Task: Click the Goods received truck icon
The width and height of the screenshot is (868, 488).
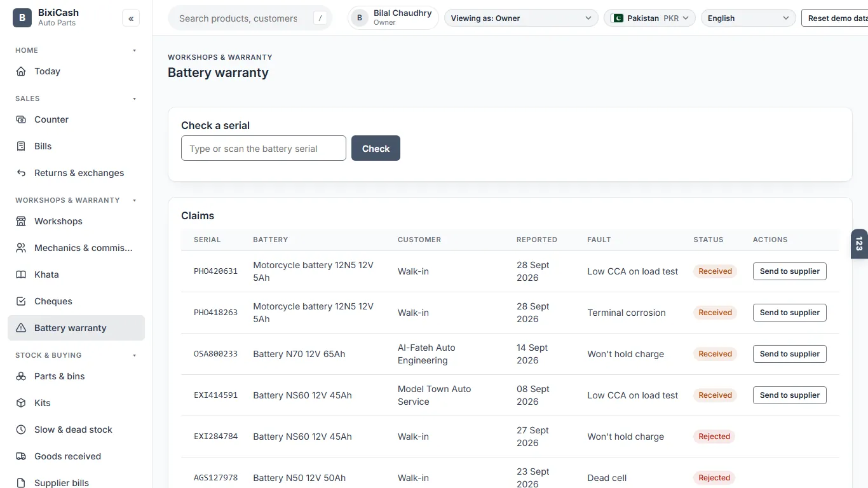Action: pyautogui.click(x=21, y=456)
